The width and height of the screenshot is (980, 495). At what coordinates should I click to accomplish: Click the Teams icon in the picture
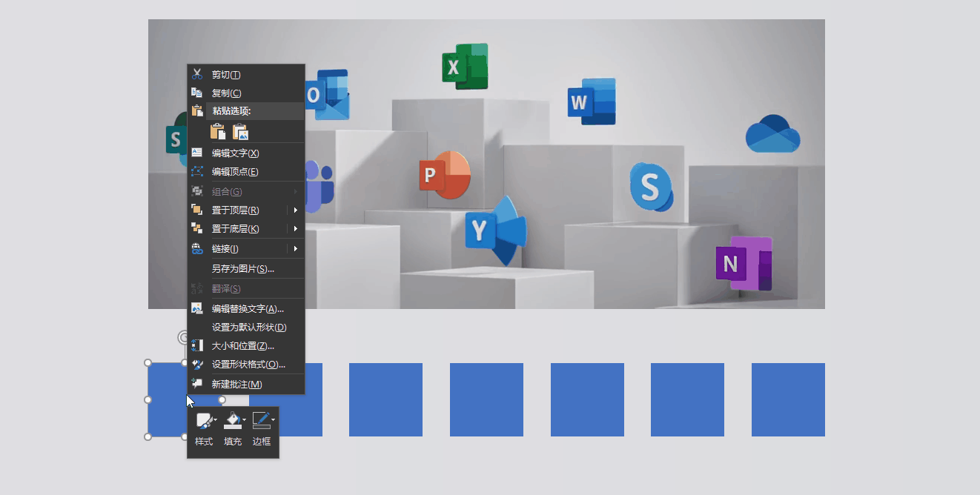click(x=320, y=186)
